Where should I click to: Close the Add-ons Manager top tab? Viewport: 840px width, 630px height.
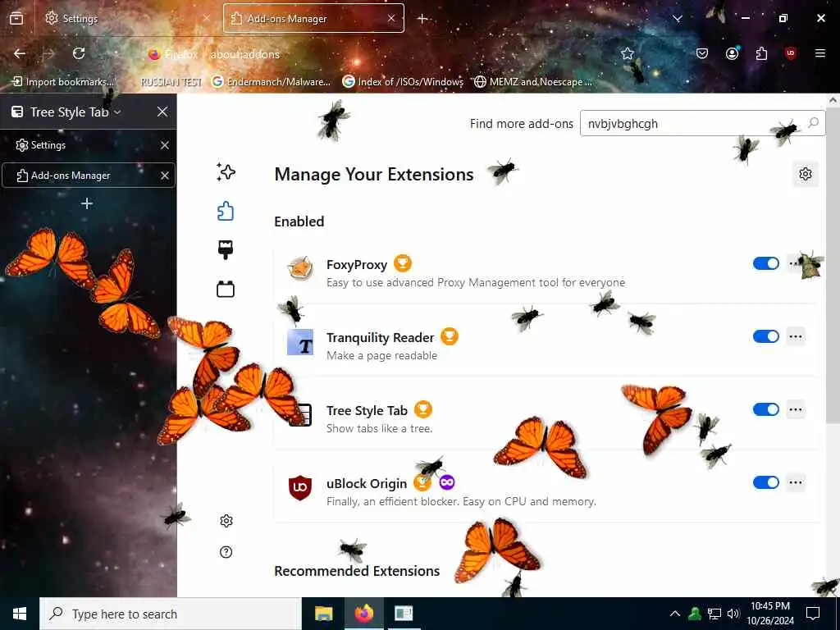point(391,18)
